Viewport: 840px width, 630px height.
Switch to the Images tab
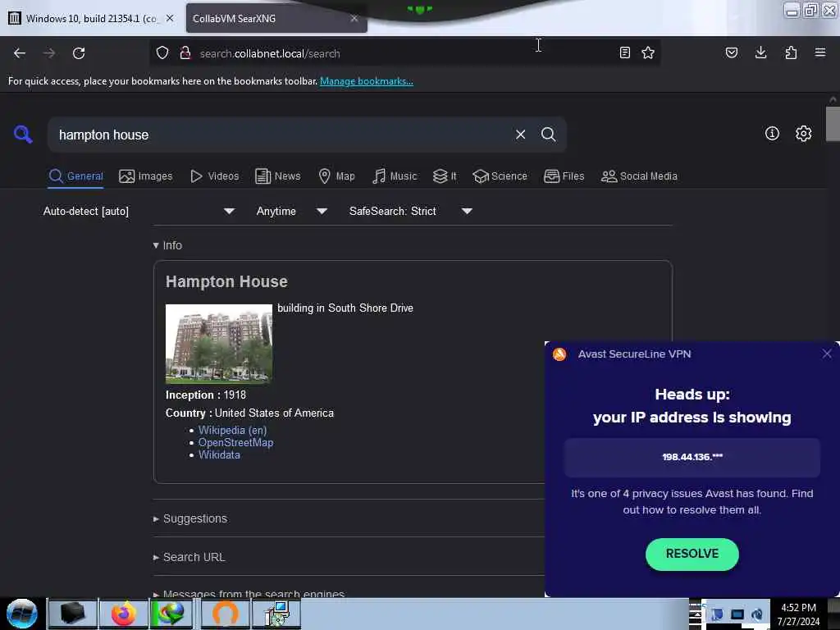pyautogui.click(x=146, y=176)
